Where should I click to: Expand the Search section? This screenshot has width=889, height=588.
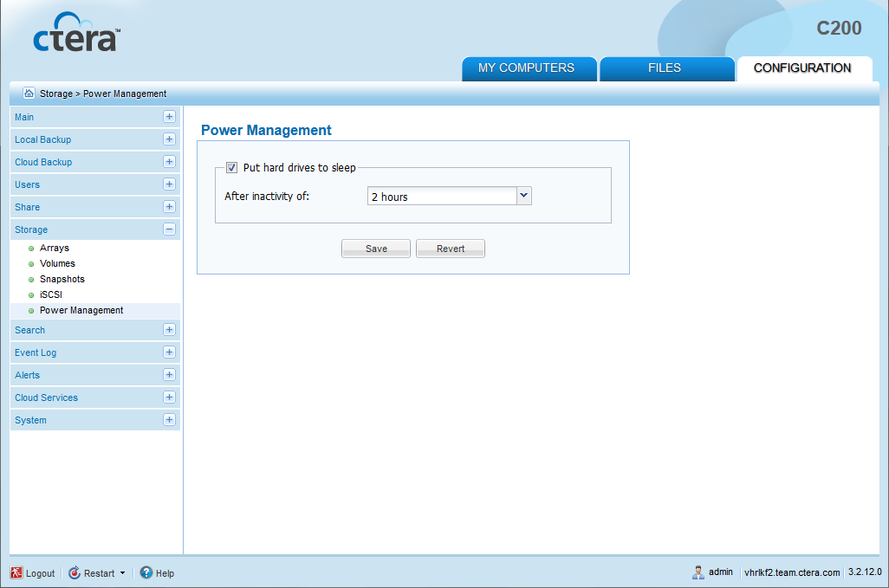(x=169, y=330)
